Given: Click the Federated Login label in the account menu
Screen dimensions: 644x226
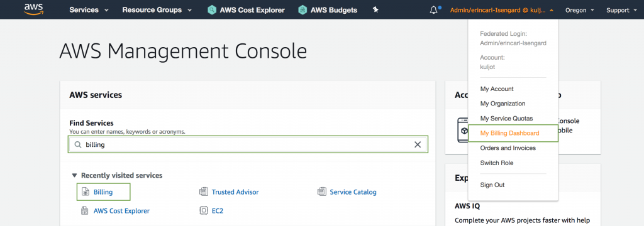Looking at the screenshot, I should point(503,34).
